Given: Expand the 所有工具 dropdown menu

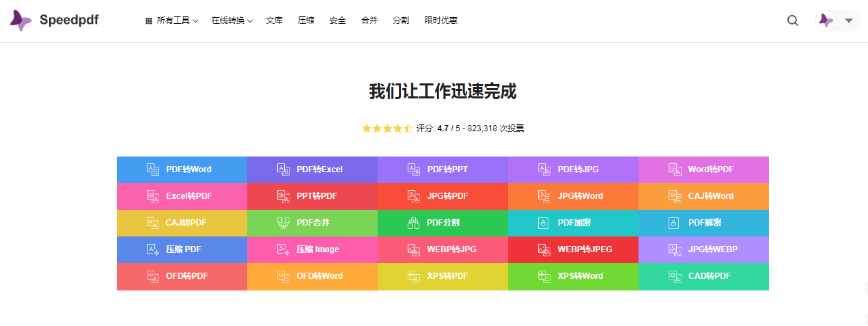Looking at the screenshot, I should click(172, 21).
